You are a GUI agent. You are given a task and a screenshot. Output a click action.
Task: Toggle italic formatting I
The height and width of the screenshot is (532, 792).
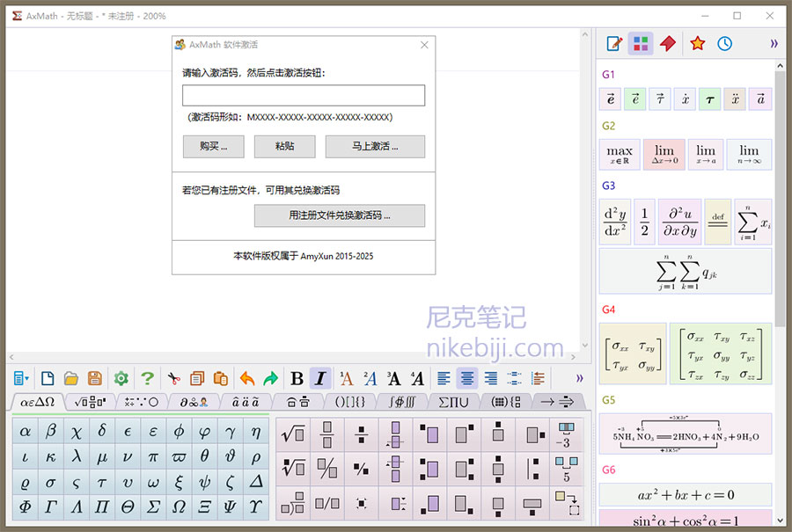320,378
